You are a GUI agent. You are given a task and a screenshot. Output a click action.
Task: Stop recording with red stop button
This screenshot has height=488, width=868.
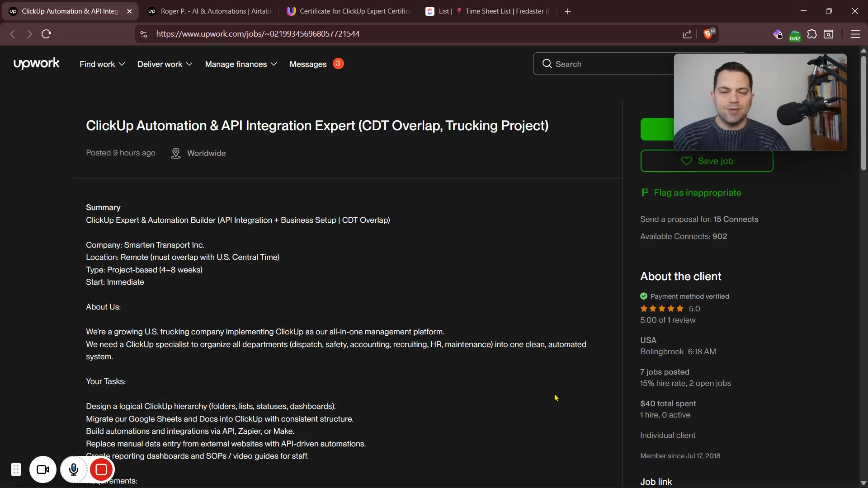(x=101, y=470)
